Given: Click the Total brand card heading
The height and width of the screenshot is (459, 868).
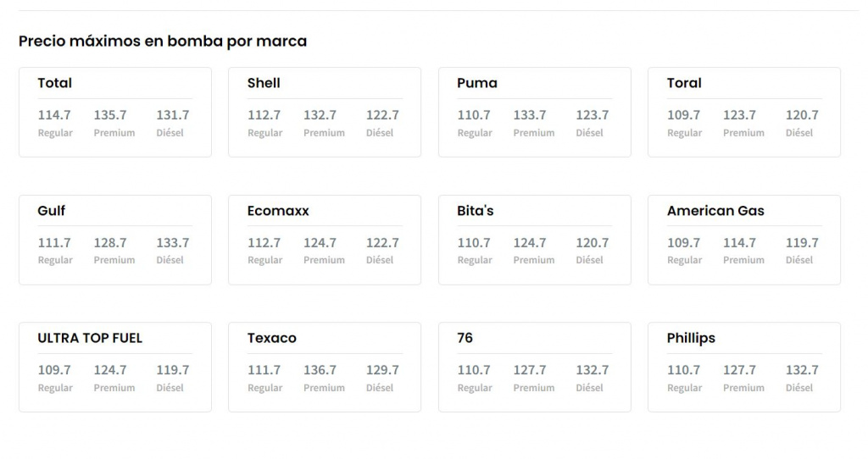Looking at the screenshot, I should [x=55, y=83].
